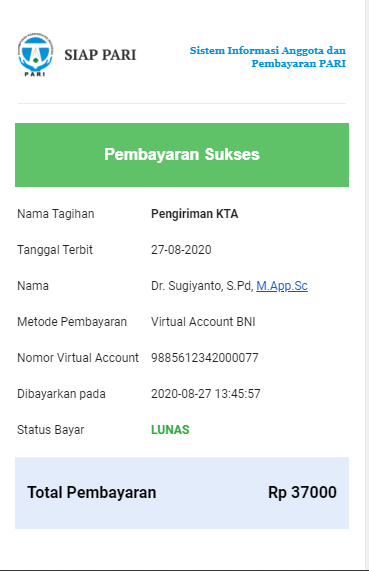The height and width of the screenshot is (571, 369).
Task: Open the M.App.Sc hyperlink
Action: [x=282, y=286]
